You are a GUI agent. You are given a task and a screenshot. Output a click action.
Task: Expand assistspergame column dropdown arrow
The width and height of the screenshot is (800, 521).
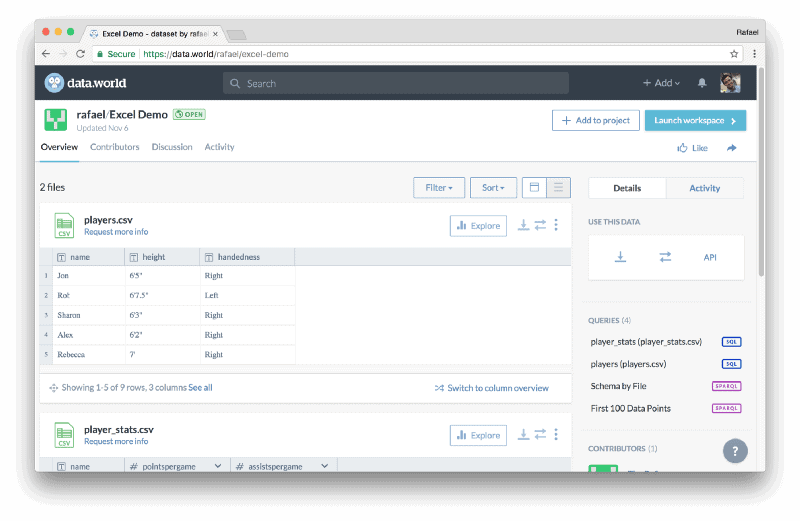324,466
